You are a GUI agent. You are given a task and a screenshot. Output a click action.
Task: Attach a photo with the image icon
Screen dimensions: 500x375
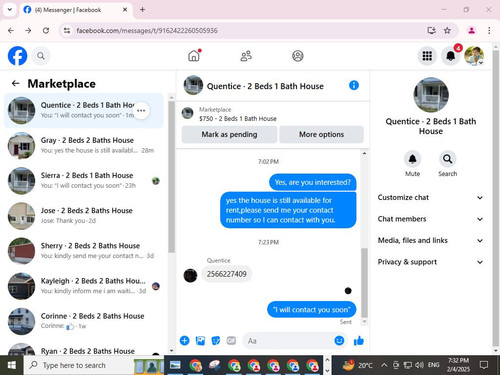[200, 341]
